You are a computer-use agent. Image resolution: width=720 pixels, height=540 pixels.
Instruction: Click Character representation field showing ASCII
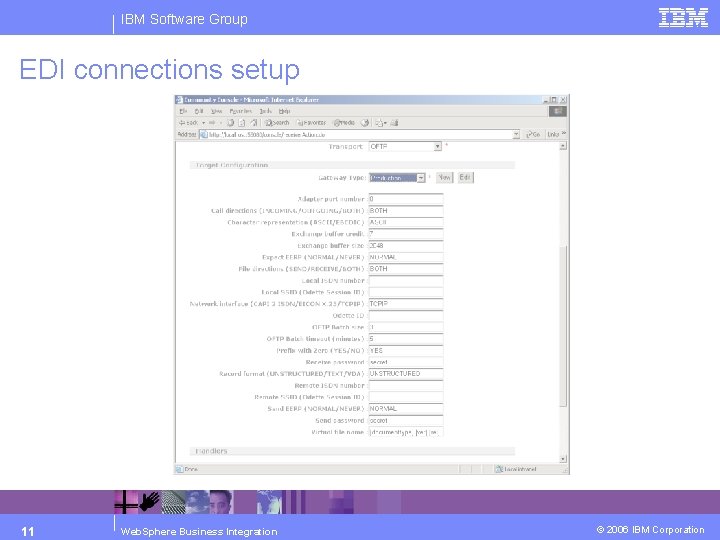click(406, 223)
